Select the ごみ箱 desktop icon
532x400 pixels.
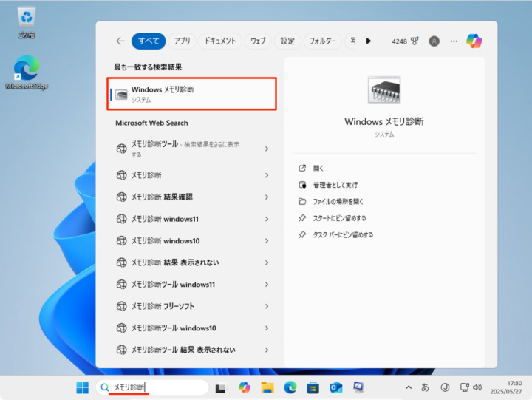pyautogui.click(x=27, y=22)
